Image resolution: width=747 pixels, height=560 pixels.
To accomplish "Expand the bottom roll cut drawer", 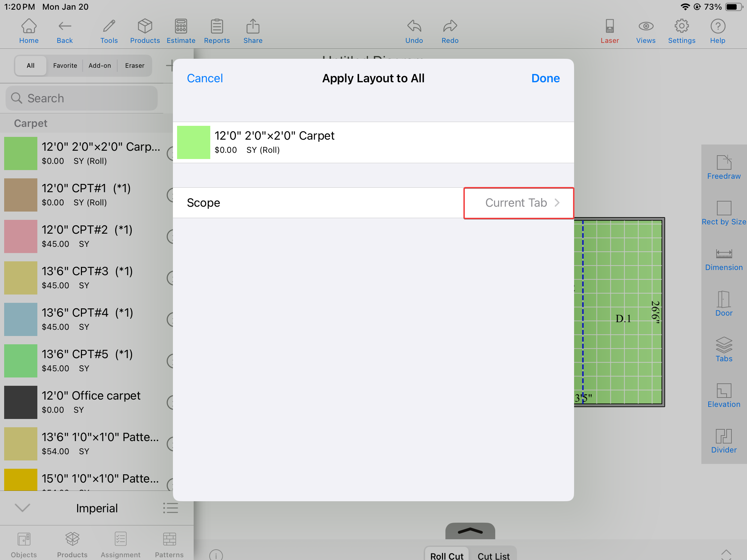I will coord(470,531).
